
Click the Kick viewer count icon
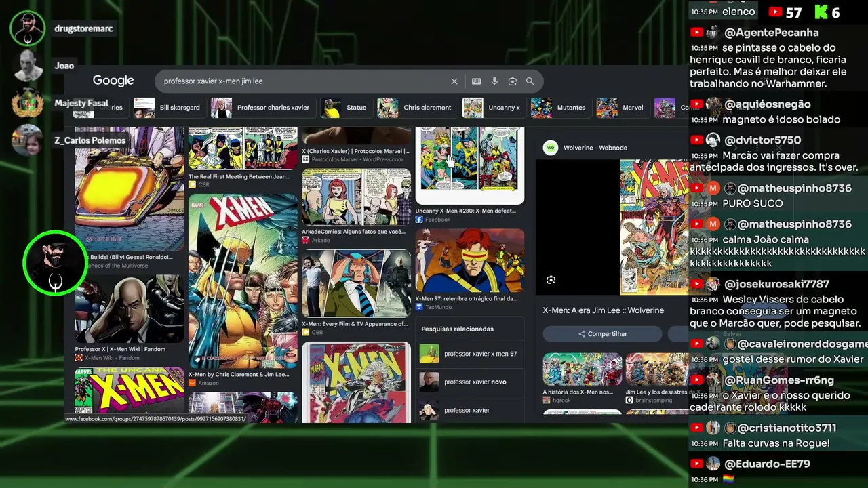pyautogui.click(x=821, y=12)
